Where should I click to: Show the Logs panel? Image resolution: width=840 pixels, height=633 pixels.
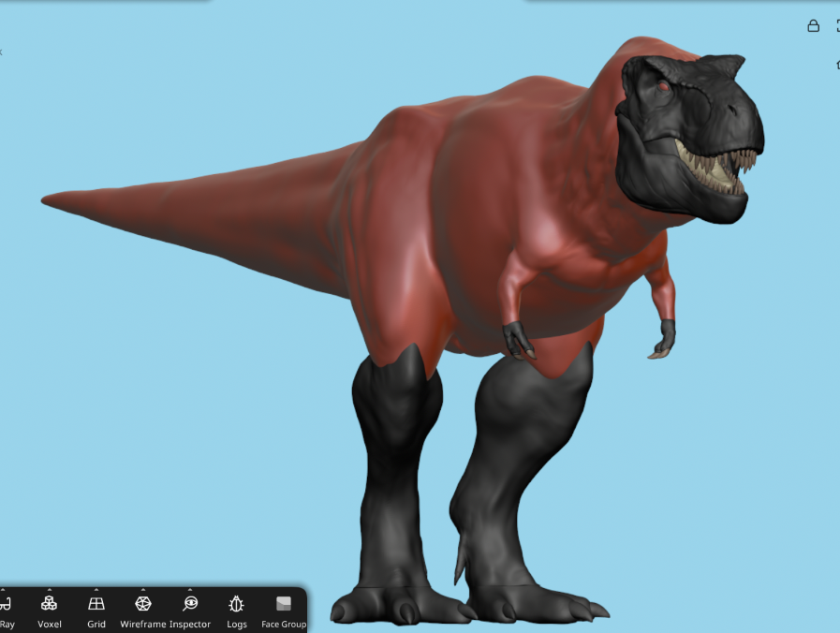coord(236,611)
